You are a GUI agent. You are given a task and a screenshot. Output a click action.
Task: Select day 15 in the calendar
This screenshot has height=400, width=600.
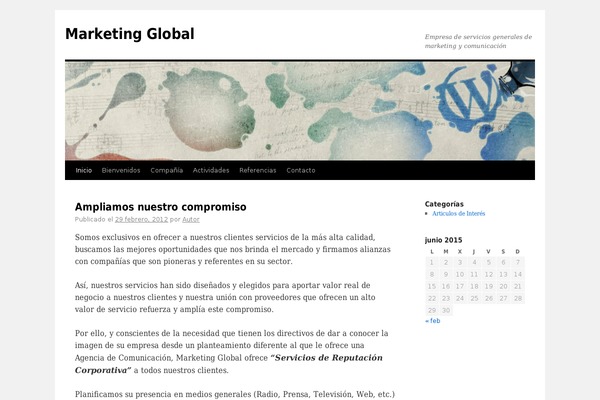[432, 286]
